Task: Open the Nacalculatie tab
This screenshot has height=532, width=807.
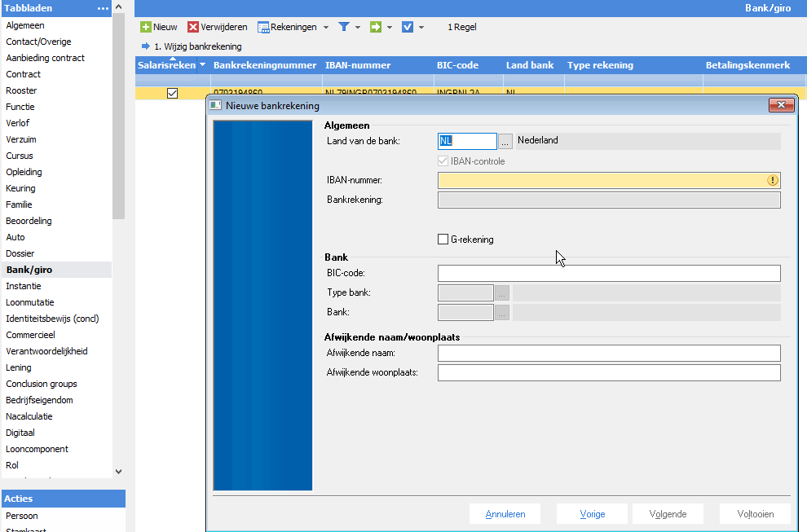Action: [29, 416]
